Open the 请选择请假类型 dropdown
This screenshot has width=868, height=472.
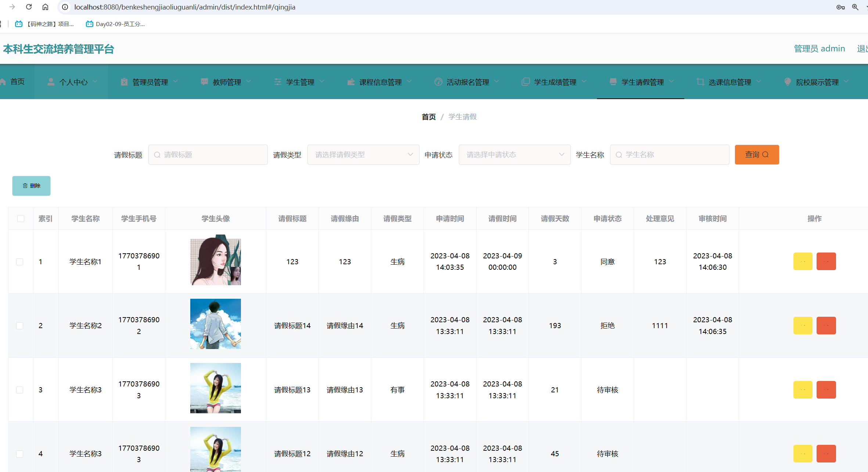(x=363, y=155)
